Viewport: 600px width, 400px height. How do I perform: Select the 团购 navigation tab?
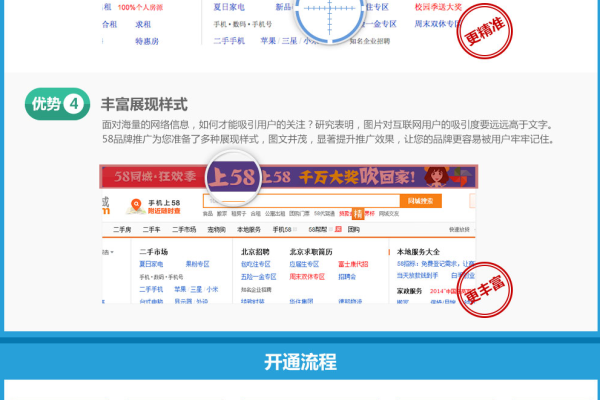354,230
